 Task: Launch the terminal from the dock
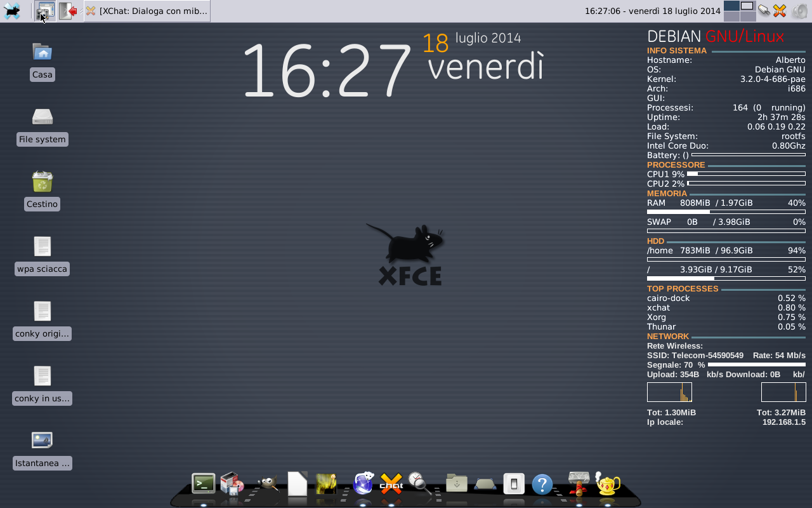[204, 484]
